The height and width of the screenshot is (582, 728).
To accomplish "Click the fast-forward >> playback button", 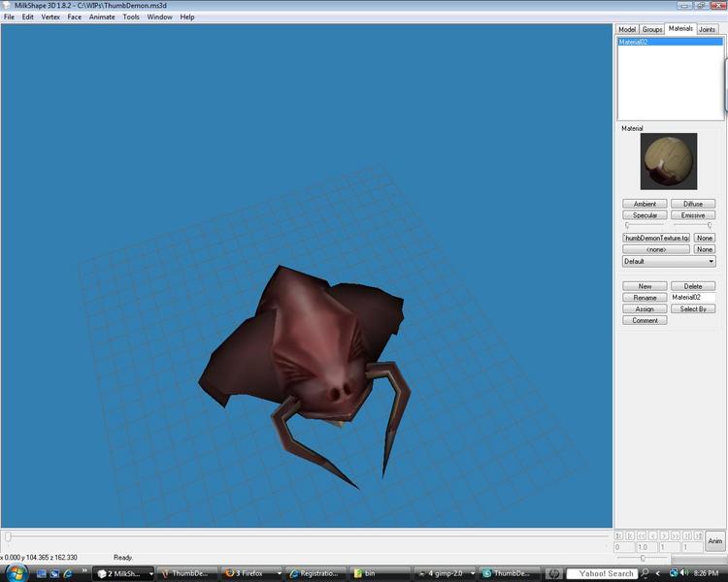I will 676,535.
